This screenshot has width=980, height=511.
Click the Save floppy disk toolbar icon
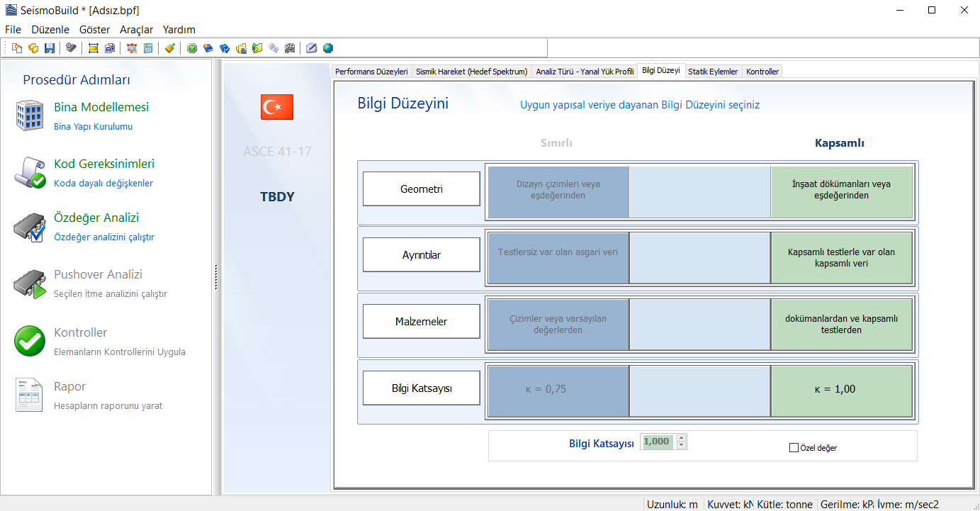tap(50, 48)
